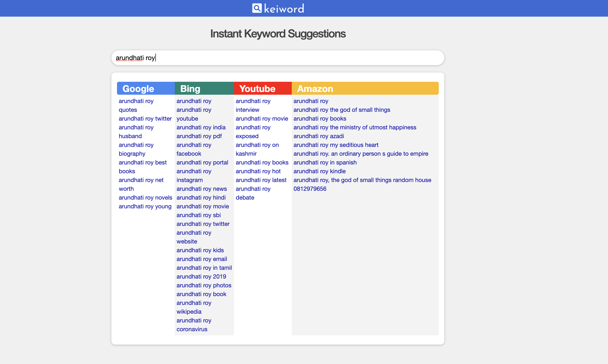Open Bing suggestion arundhati roy portal
Screen dimensions: 608x364
[x=202, y=163]
